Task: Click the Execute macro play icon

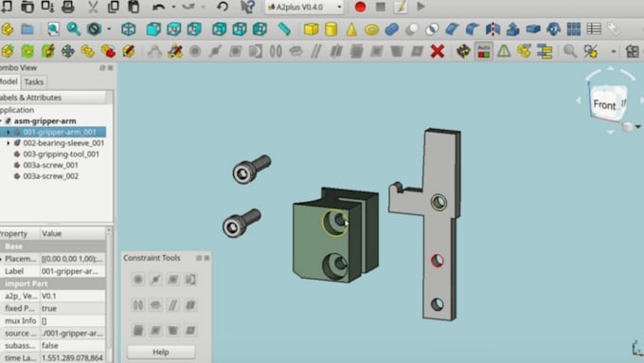Action: coord(420,7)
